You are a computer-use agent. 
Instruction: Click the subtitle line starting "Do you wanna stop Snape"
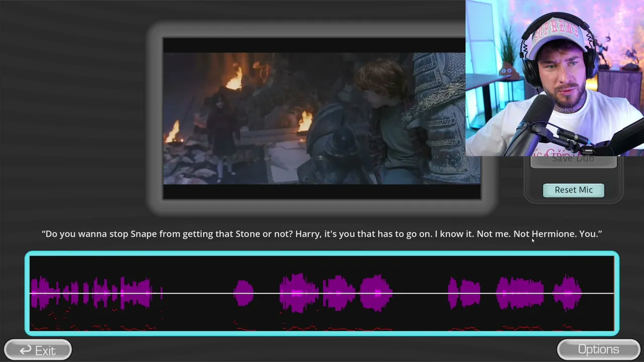tap(322, 234)
